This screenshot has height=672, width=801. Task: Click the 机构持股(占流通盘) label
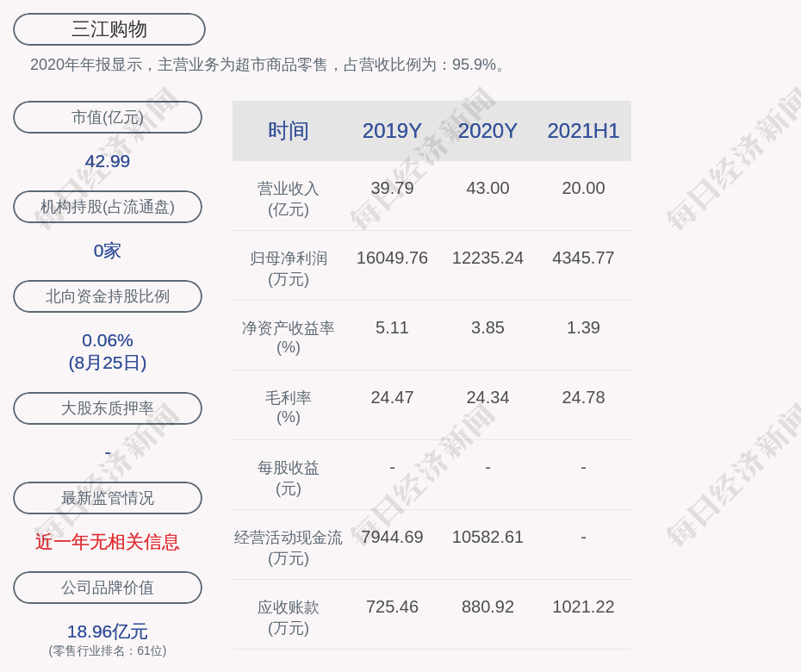pos(108,207)
